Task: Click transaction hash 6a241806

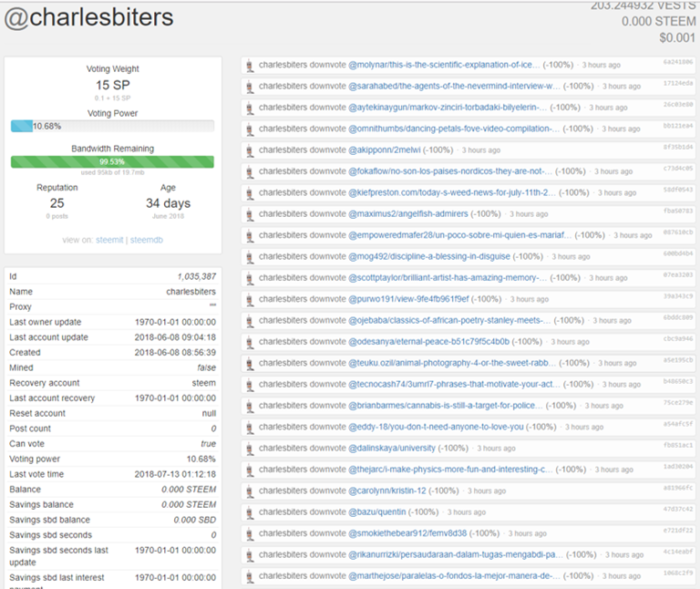Action: pos(678,62)
